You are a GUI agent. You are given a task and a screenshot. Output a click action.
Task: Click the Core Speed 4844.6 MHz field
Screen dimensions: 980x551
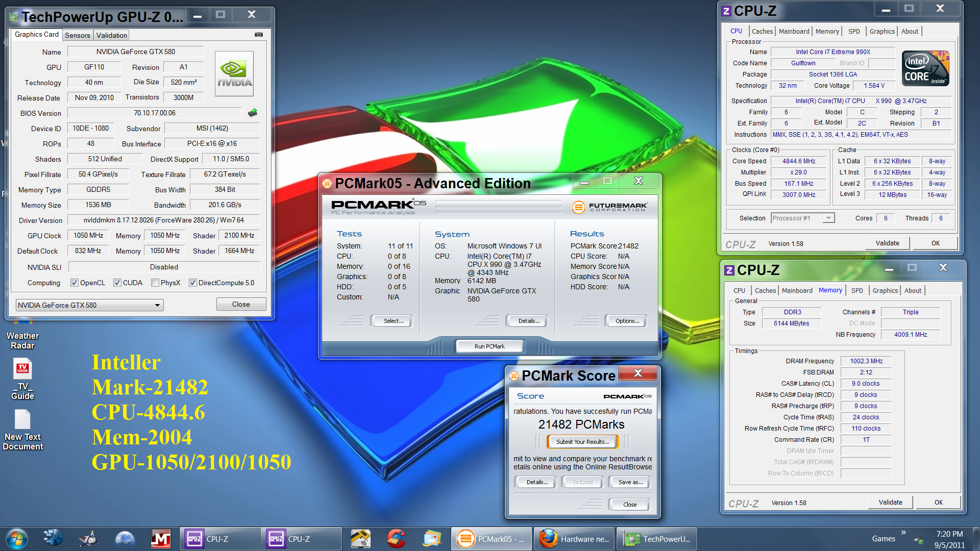click(x=799, y=161)
